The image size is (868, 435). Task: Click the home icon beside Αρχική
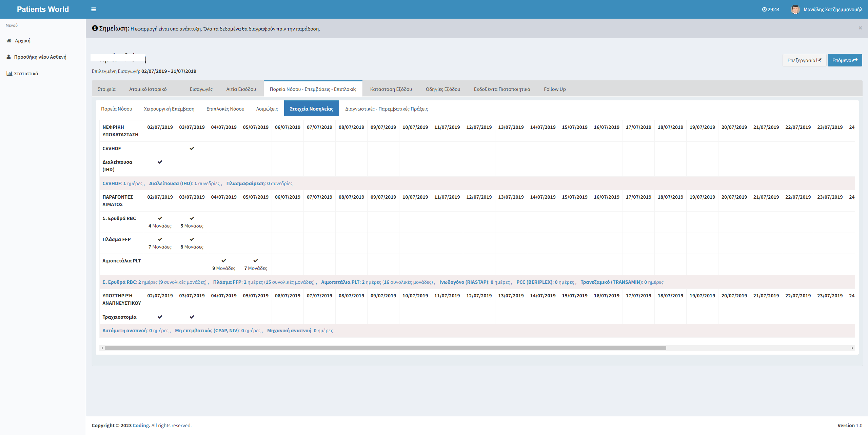(9, 41)
